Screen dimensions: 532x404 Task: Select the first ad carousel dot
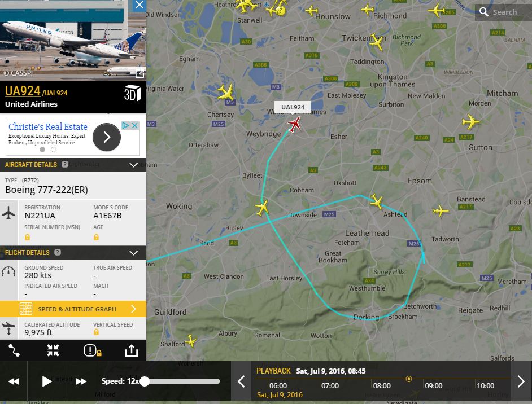(42, 150)
